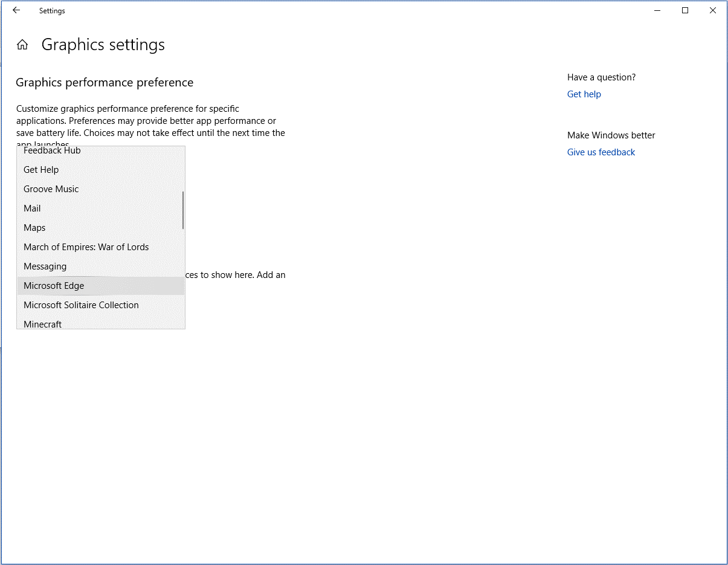The width and height of the screenshot is (728, 565).
Task: Close the Settings window
Action: pos(713,10)
